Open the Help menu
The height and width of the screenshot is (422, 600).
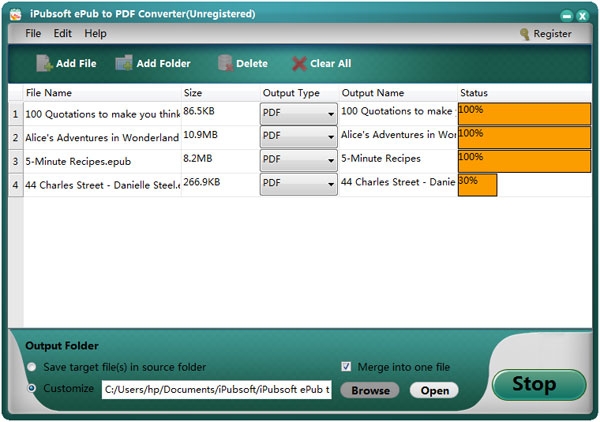point(95,33)
